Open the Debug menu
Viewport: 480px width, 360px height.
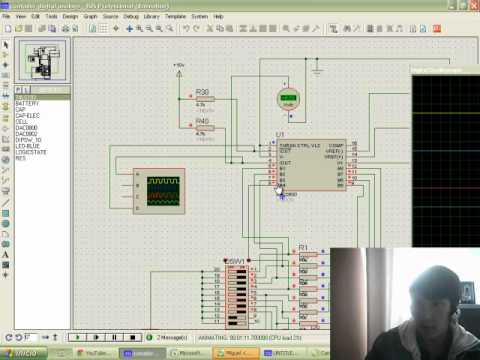[x=131, y=16]
